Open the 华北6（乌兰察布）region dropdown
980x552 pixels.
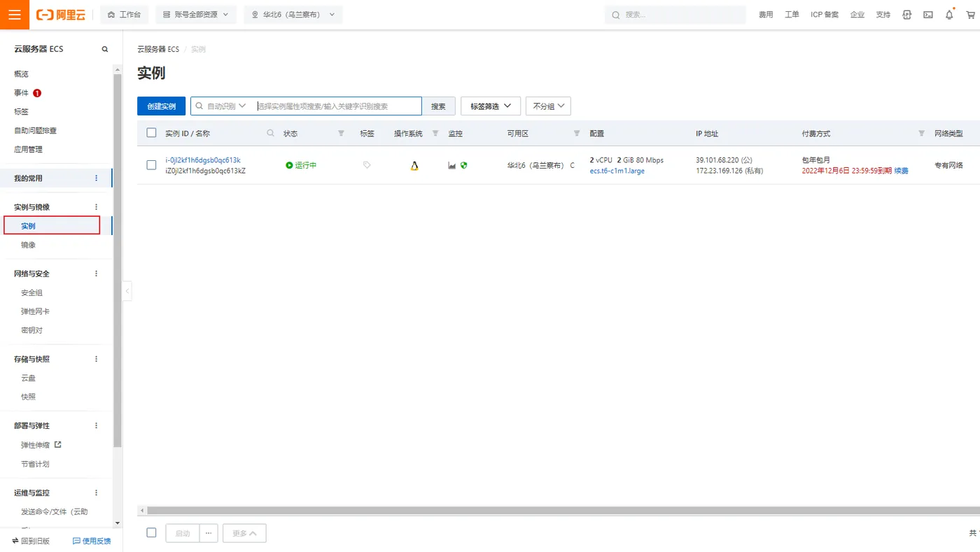click(x=293, y=15)
